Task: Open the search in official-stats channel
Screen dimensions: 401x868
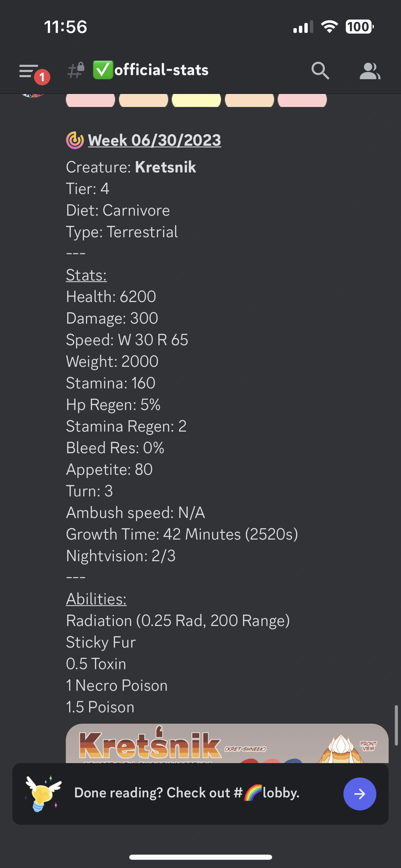Action: [x=320, y=70]
